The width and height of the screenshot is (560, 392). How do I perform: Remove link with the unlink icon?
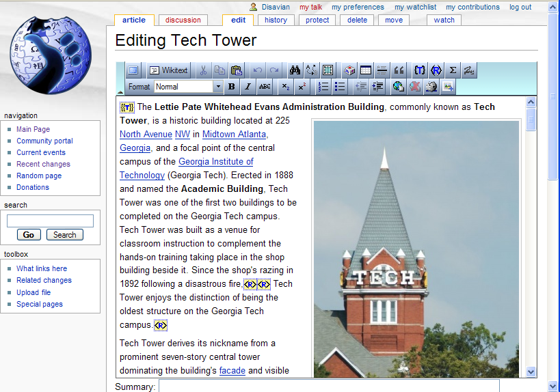pyautogui.click(x=414, y=87)
